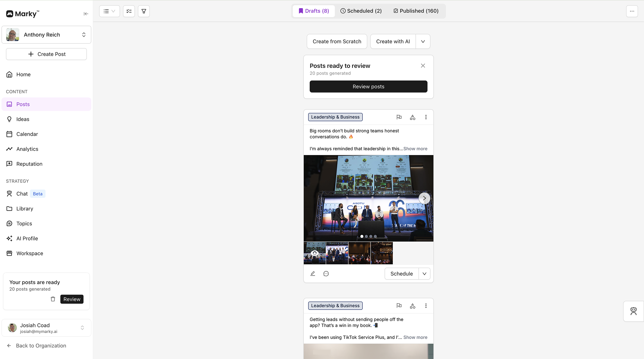The height and width of the screenshot is (359, 644).
Task: Click the edit pencil icon on the first post
Action: coord(313,274)
